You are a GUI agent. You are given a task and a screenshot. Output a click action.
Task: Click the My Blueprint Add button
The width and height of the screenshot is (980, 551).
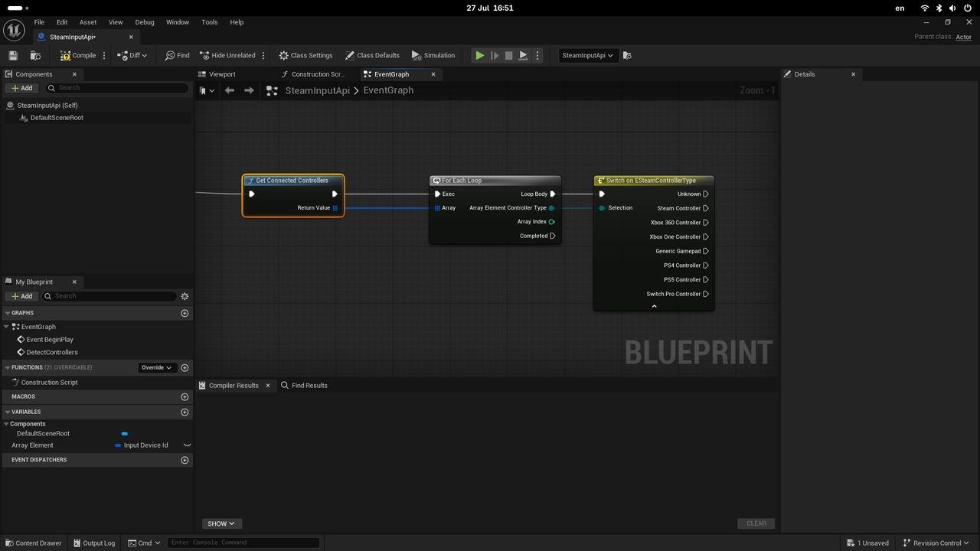pos(21,296)
